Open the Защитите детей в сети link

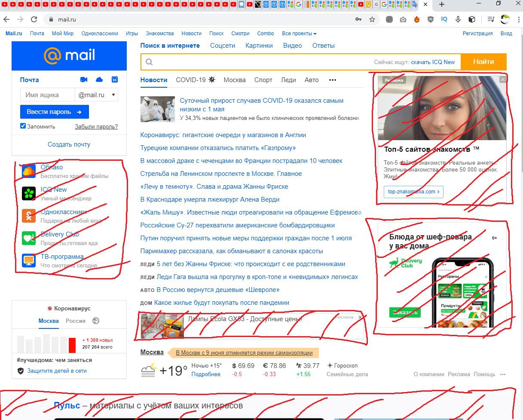(57, 371)
